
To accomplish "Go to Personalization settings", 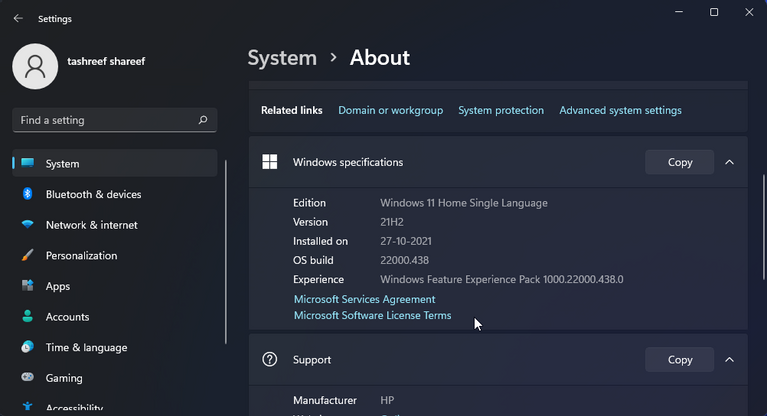I will tap(81, 256).
